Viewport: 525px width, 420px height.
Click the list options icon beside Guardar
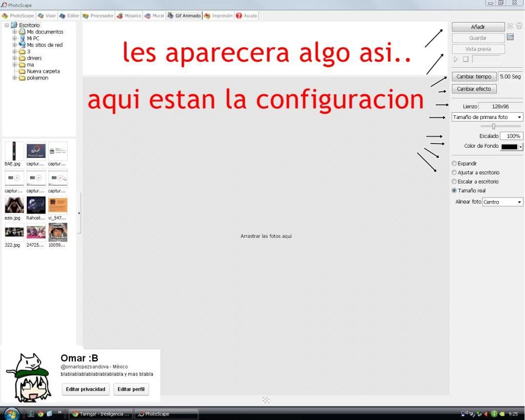[510, 37]
